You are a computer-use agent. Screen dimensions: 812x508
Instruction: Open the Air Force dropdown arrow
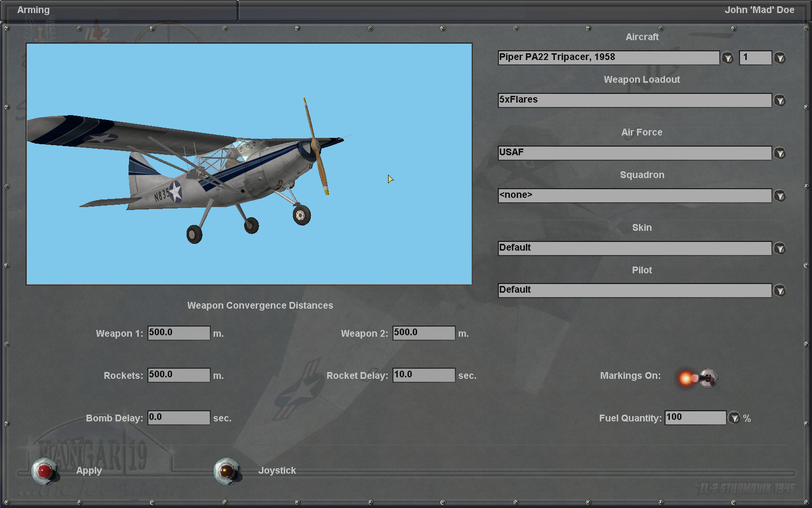click(780, 153)
